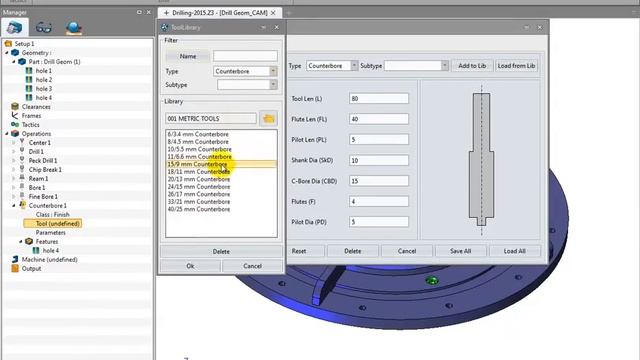Image resolution: width=640 pixels, height=360 pixels.
Task: Click the C-Bore Dia (CBD) field
Action: coord(378,181)
